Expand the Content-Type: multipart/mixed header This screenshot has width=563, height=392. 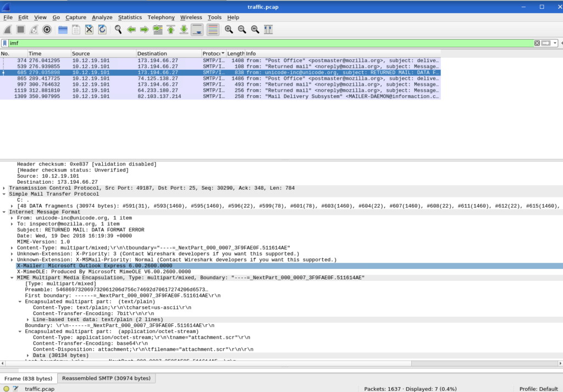click(12, 248)
